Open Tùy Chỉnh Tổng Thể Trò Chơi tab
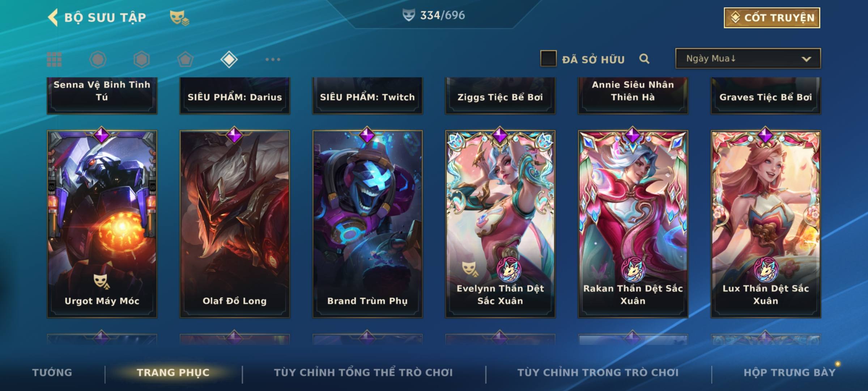868x391 pixels. (363, 373)
